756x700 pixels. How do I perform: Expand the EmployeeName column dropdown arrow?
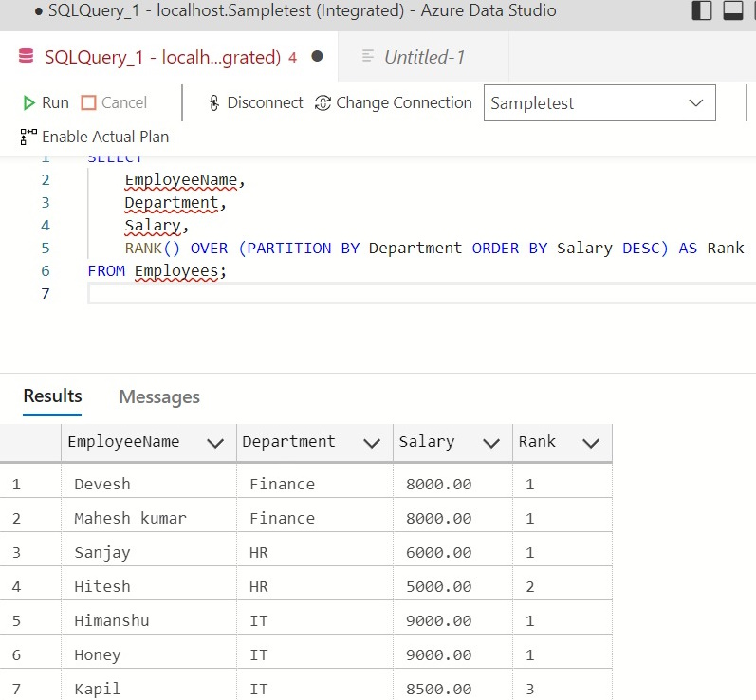pos(215,442)
